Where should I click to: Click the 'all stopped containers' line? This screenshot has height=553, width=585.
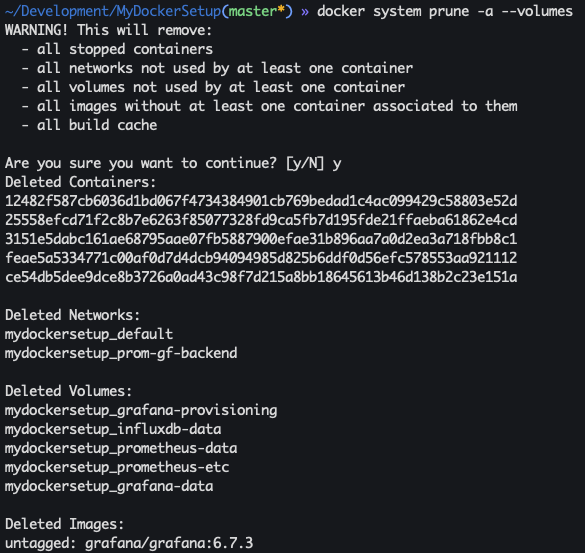(x=117, y=49)
